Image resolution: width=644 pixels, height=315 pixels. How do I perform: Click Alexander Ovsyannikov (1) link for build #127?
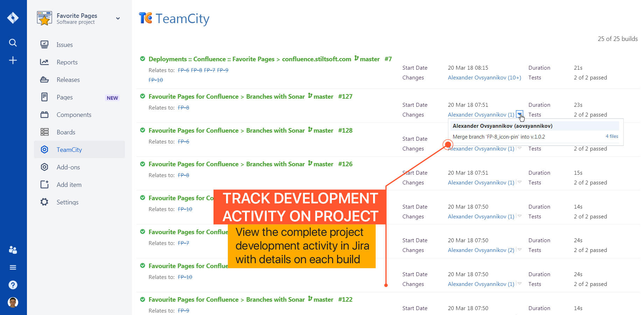point(481,115)
